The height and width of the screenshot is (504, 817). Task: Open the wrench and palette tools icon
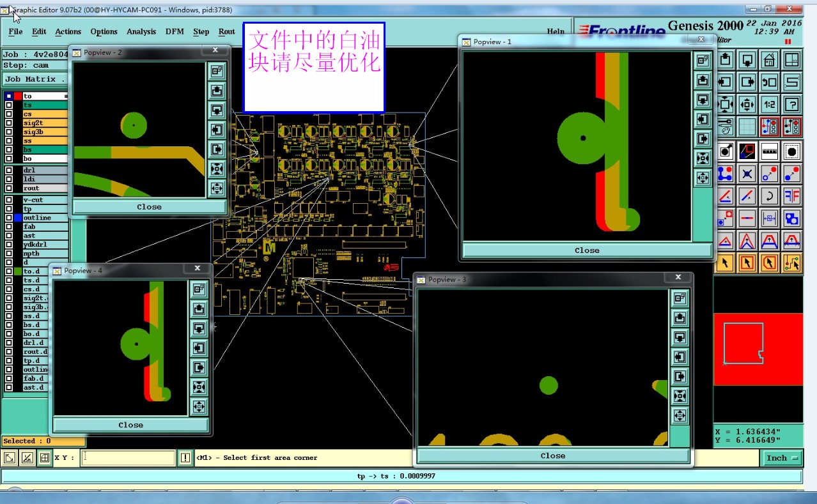(x=725, y=126)
